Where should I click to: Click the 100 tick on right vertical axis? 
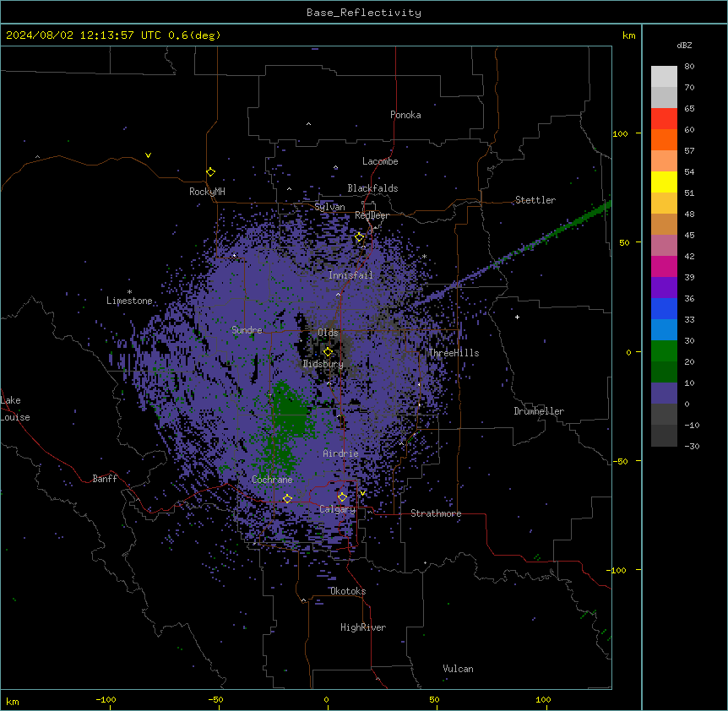620,133
